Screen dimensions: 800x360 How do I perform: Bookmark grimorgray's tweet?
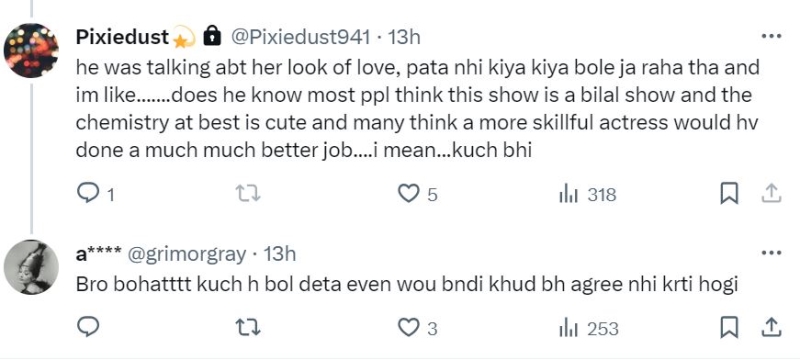coord(729,327)
